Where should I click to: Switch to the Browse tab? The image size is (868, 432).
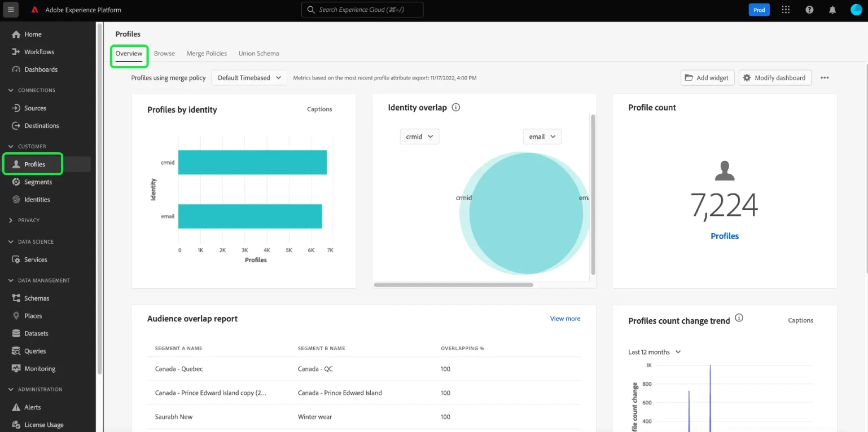click(x=164, y=53)
